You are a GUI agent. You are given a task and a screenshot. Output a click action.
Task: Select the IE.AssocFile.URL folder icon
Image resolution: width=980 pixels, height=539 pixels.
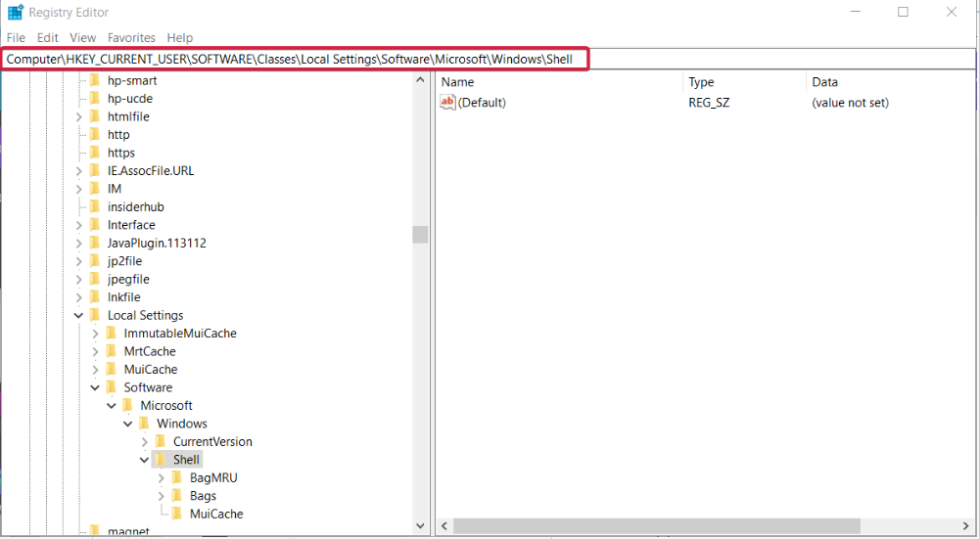[95, 171]
